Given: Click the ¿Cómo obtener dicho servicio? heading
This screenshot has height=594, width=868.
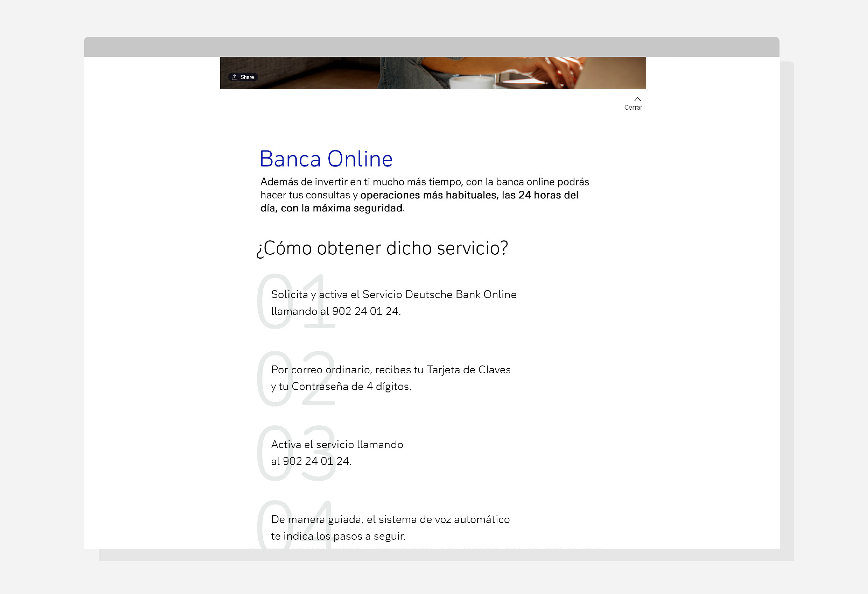Looking at the screenshot, I should click(382, 248).
